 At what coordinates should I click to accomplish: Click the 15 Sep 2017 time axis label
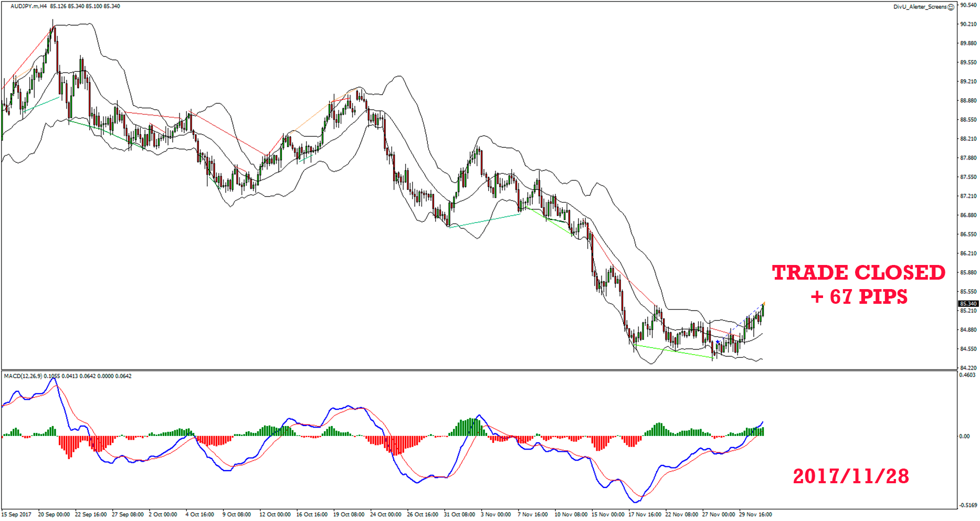17,515
